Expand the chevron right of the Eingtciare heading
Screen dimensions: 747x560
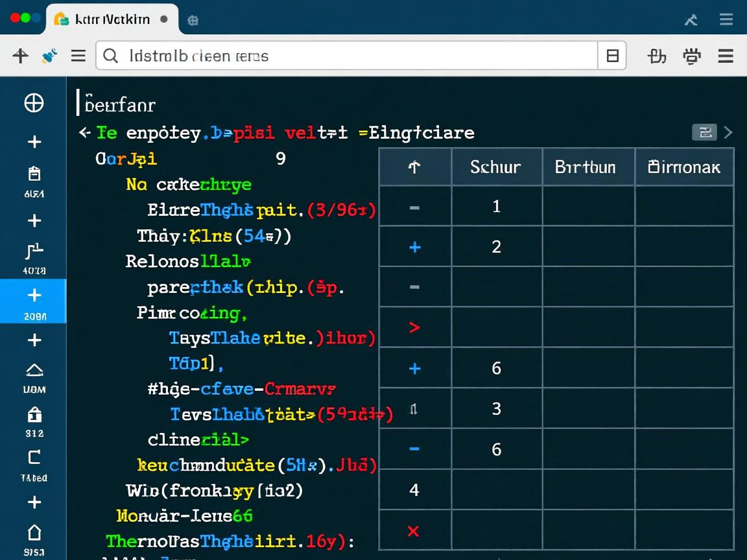(x=728, y=133)
